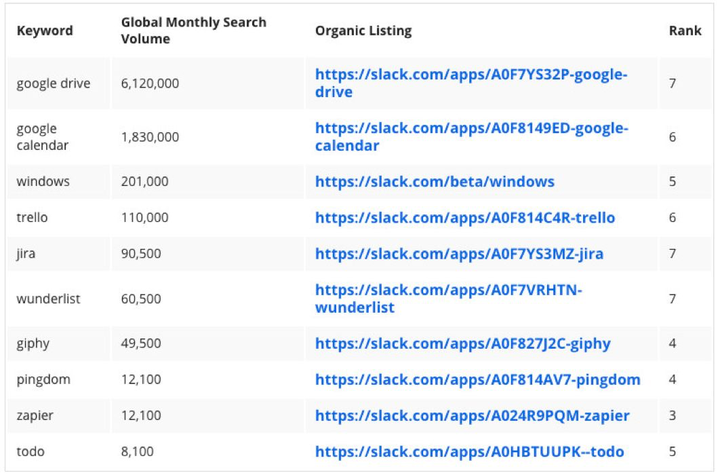Visit the Giphy Slack app link
720x475 pixels.
(x=462, y=344)
